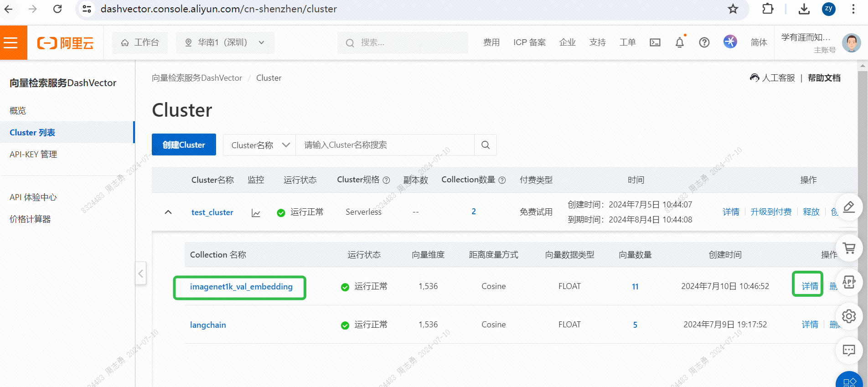Click Collection count 2 link
This screenshot has height=387, width=868.
pyautogui.click(x=474, y=212)
